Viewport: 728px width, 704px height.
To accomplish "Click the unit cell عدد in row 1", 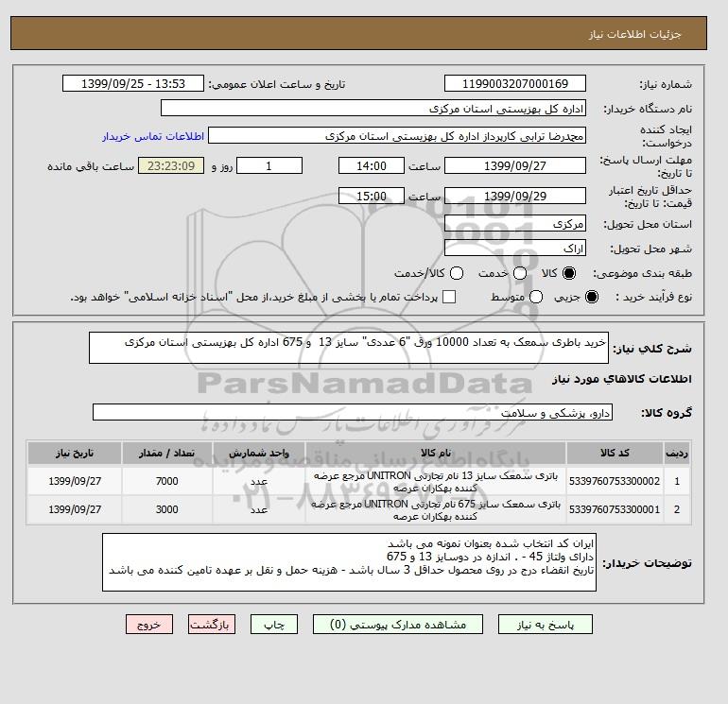I will point(259,481).
